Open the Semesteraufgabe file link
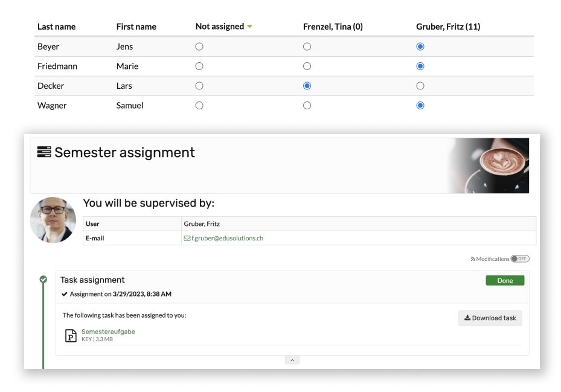 click(108, 332)
